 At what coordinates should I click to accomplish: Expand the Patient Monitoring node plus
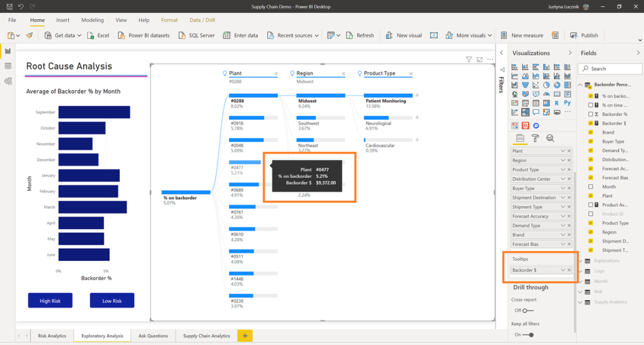[417, 96]
